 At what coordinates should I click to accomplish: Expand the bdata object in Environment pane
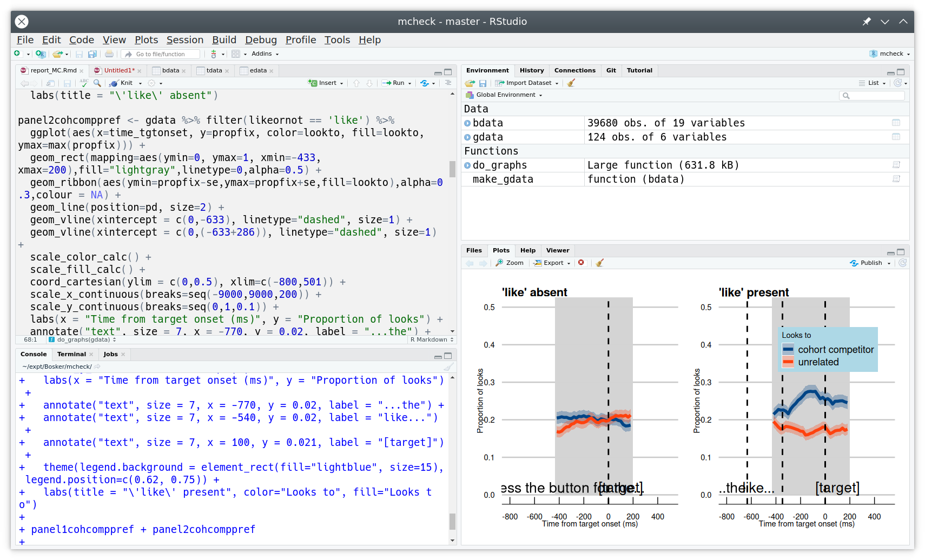tap(467, 123)
